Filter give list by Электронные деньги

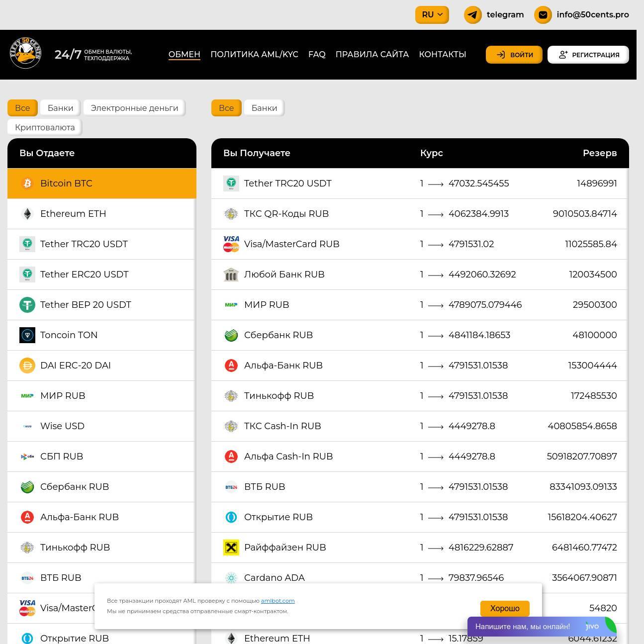click(134, 108)
